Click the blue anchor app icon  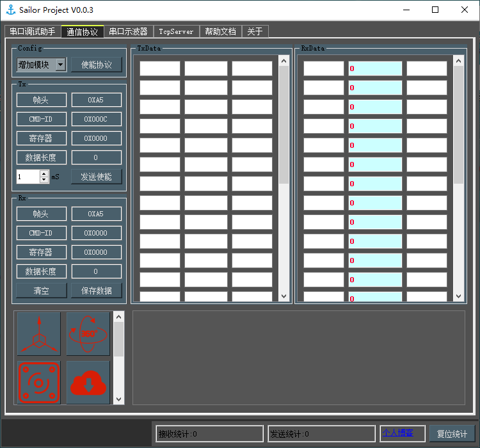11,10
